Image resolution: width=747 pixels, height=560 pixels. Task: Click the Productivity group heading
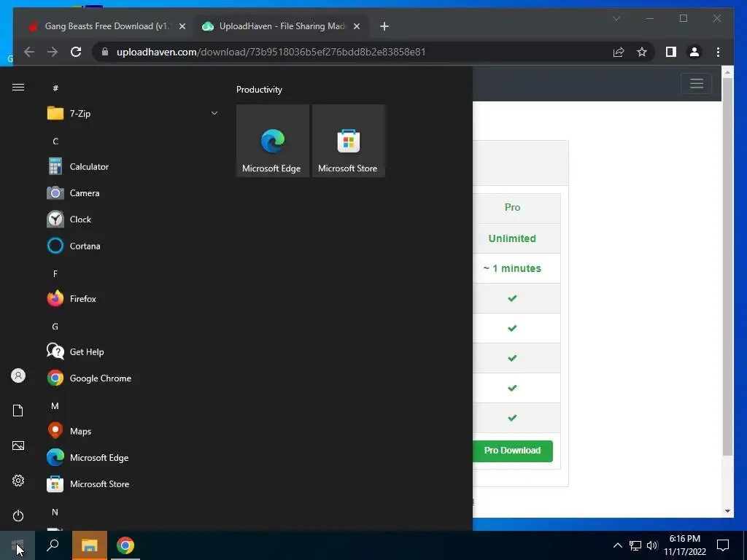[259, 90]
